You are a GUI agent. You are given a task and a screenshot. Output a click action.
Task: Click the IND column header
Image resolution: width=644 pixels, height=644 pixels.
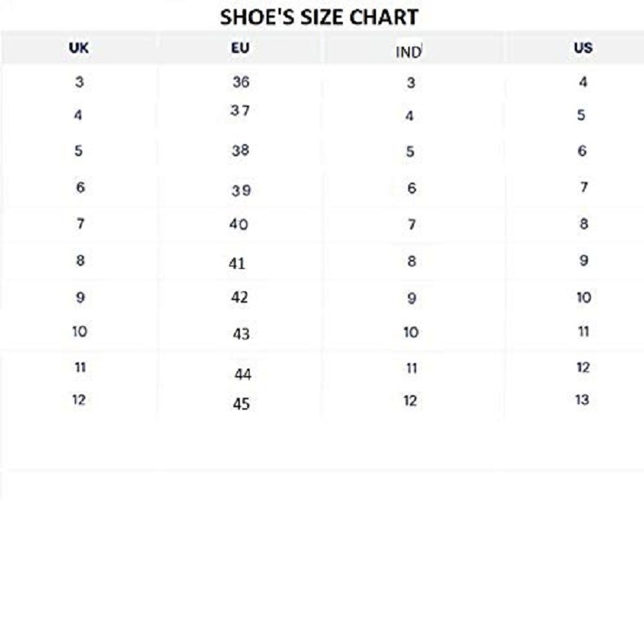[409, 52]
